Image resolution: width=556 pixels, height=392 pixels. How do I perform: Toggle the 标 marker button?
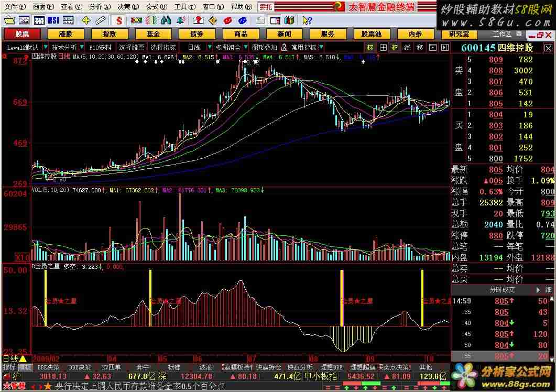[x=370, y=47]
